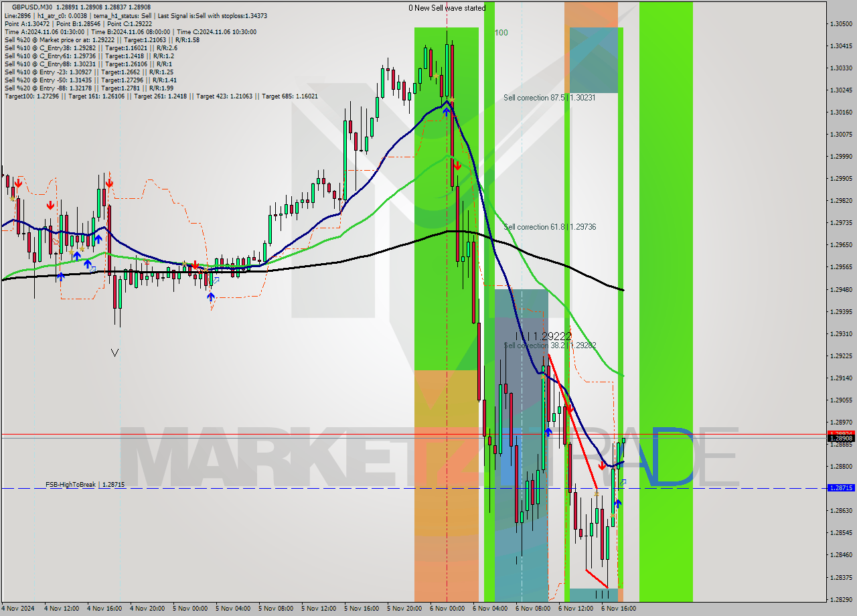Click price axis value 1.30330
Image resolution: width=857 pixels, height=616 pixels.
pos(841,68)
